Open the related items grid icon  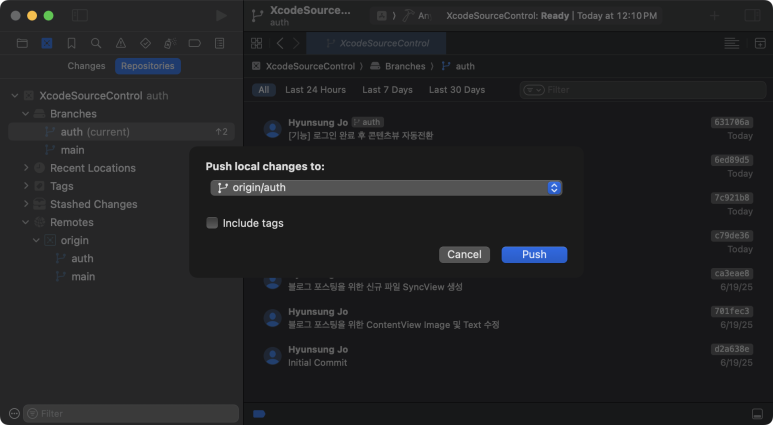click(256, 43)
